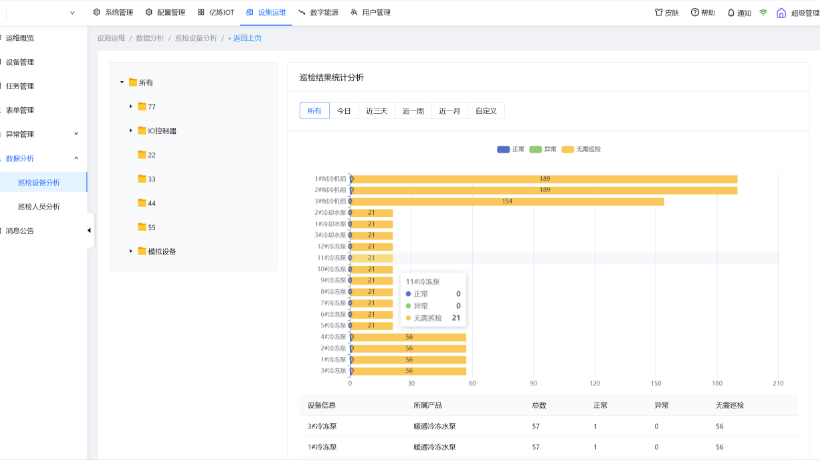This screenshot has height=460, width=820.
Task: Click the 3#冷冻泵 table row cell
Action: [x=322, y=426]
